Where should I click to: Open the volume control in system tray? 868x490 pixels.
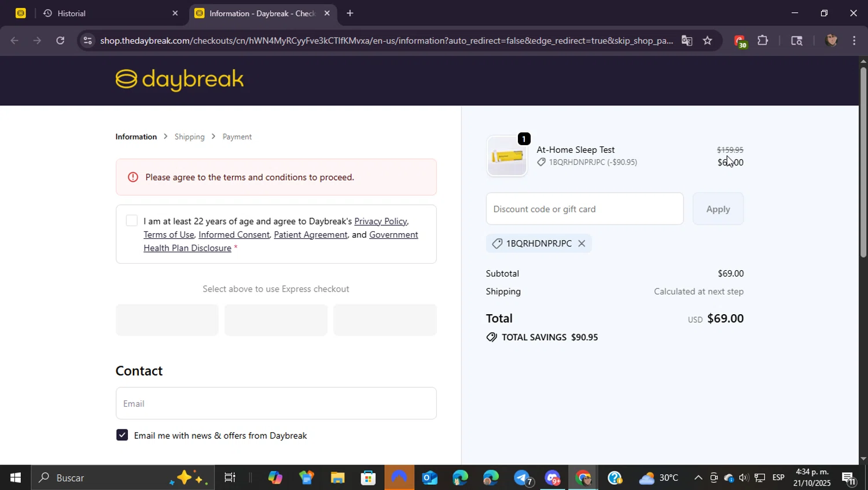tap(744, 478)
